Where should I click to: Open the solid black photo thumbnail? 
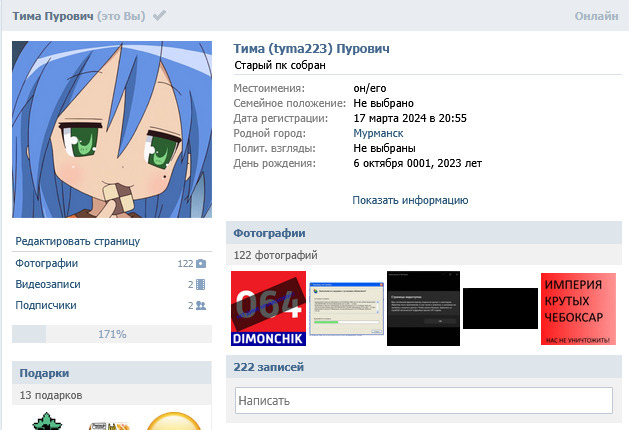click(x=500, y=309)
